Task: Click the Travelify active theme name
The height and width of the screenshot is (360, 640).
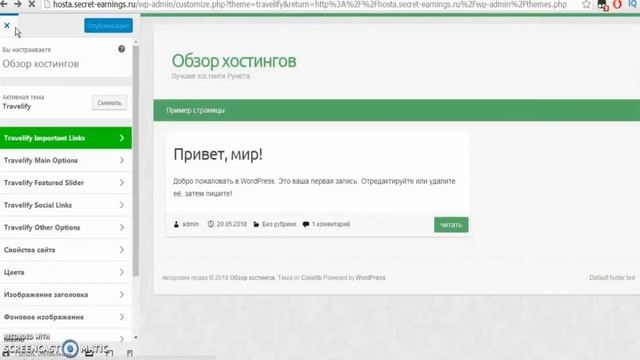Action: click(x=17, y=107)
